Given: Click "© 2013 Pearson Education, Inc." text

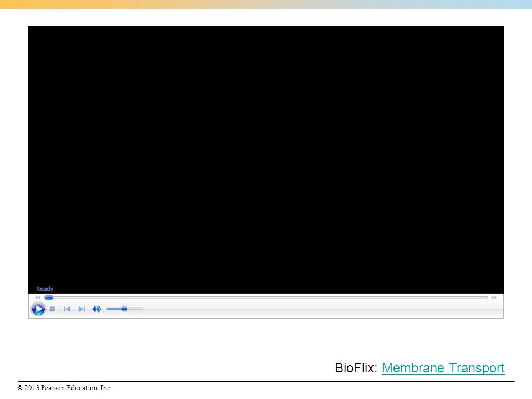Looking at the screenshot, I should click(64, 388).
